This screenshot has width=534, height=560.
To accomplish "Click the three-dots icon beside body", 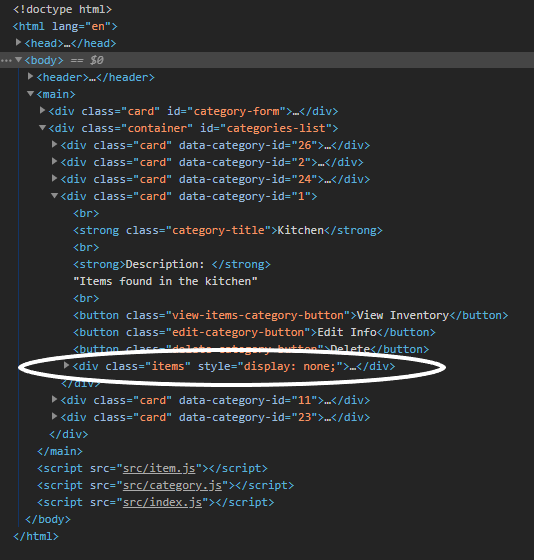I will pos(6,61).
